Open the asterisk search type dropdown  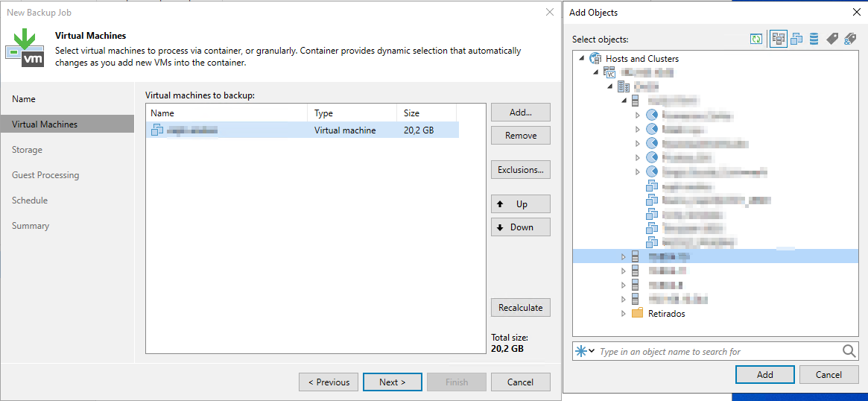pos(584,351)
